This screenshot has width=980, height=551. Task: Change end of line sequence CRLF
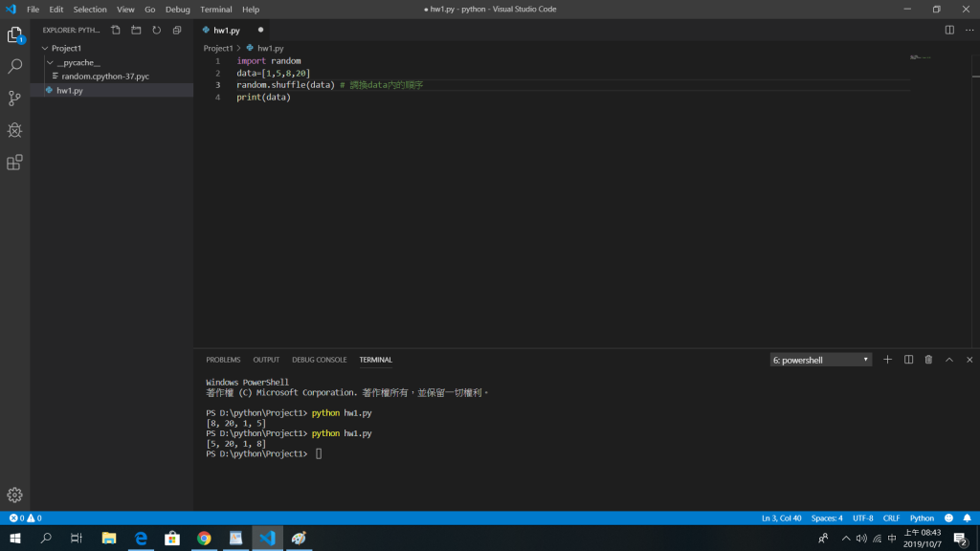click(x=891, y=518)
